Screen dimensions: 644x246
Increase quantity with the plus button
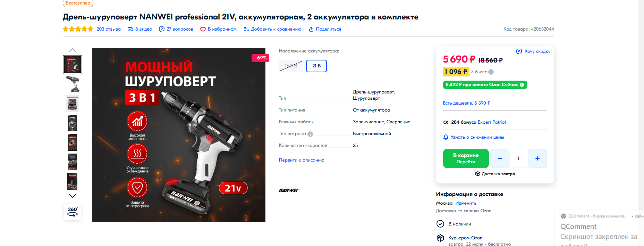coord(537,158)
